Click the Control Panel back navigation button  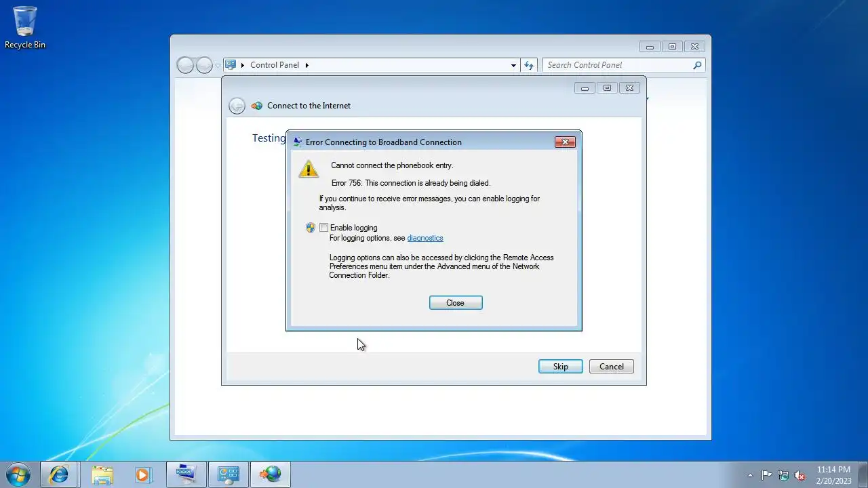point(185,65)
